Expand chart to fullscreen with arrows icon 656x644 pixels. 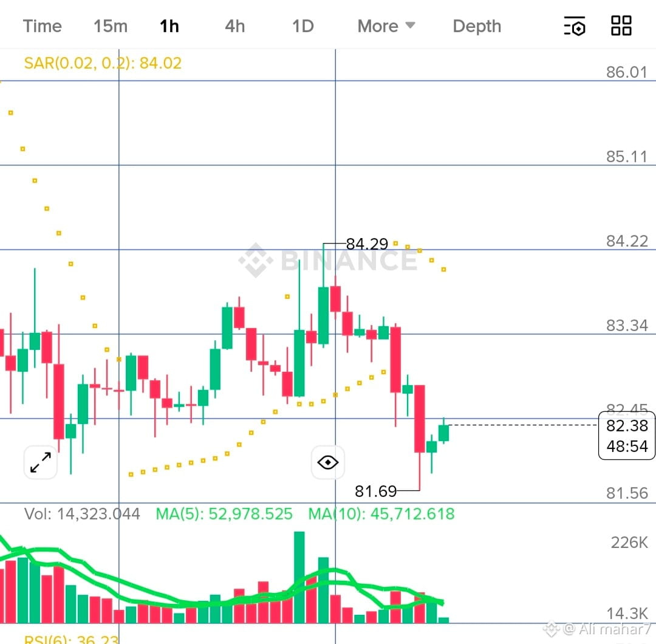coord(41,462)
